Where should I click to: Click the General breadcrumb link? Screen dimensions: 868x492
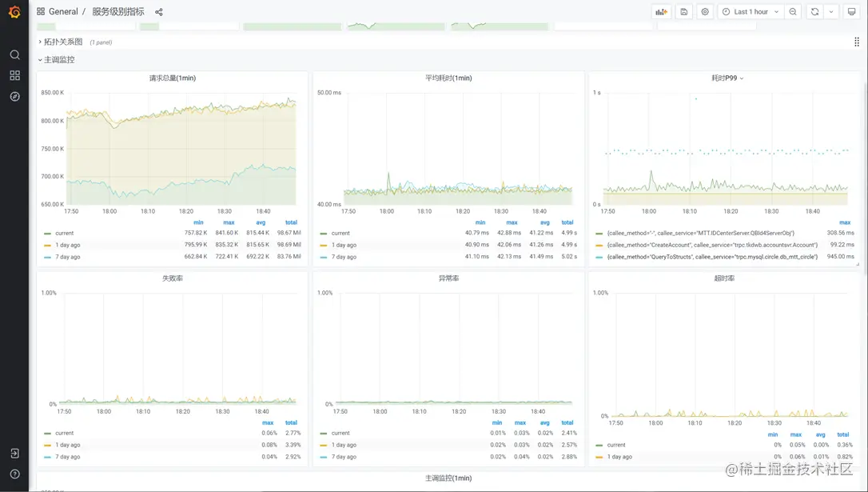(63, 12)
